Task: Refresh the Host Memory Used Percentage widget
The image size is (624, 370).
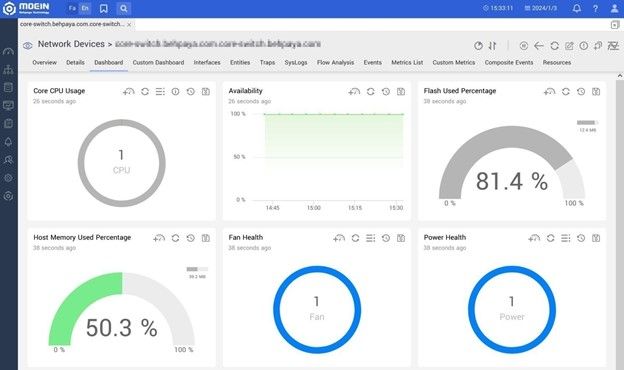Action: (175, 238)
